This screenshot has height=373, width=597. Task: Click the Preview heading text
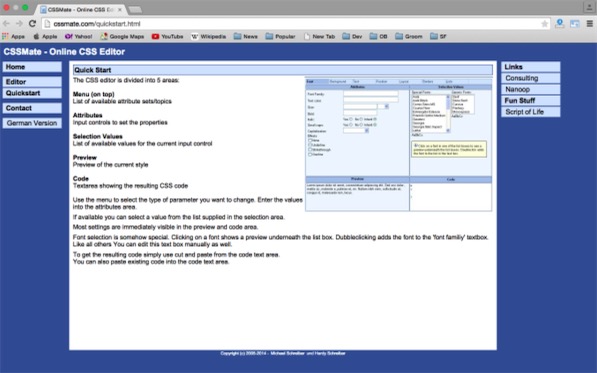point(85,157)
